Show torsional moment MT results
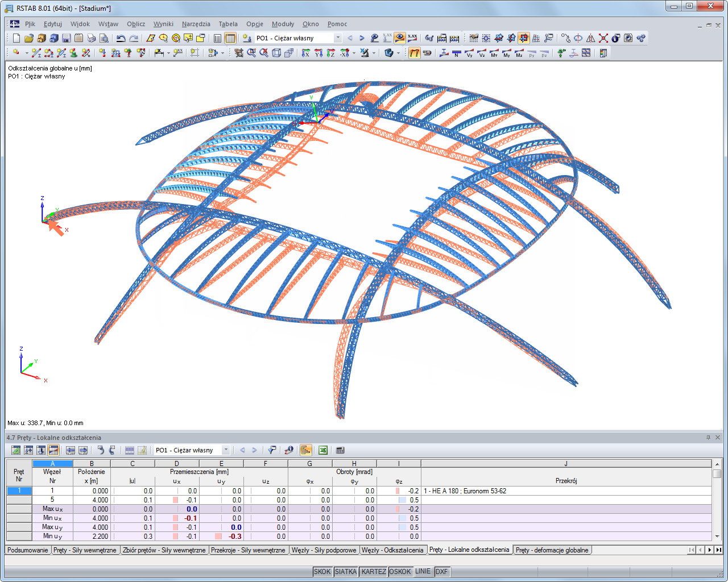This screenshot has width=728, height=582. pyautogui.click(x=494, y=53)
